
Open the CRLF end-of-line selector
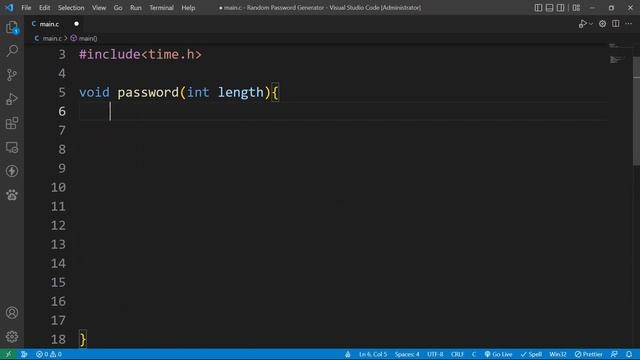pyautogui.click(x=457, y=354)
